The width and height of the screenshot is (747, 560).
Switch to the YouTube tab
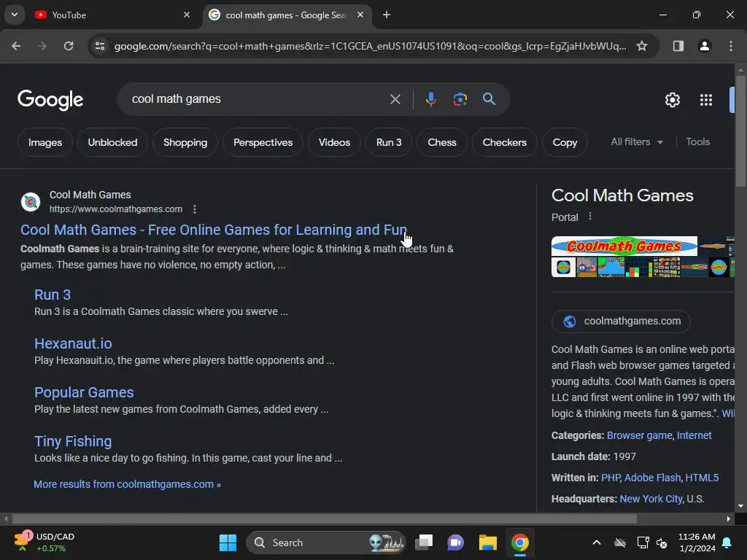pyautogui.click(x=112, y=15)
